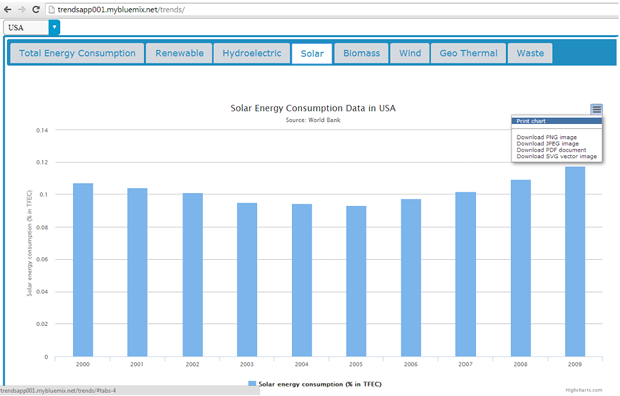Expand the USA country dropdown arrow
The image size is (620, 396).
[54, 27]
